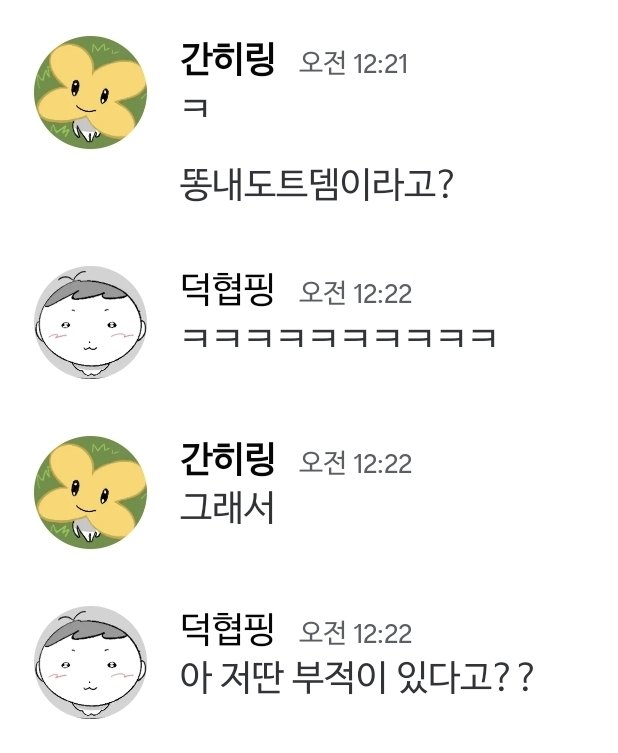Click the word 있다고 in the last message

[x=445, y=677]
